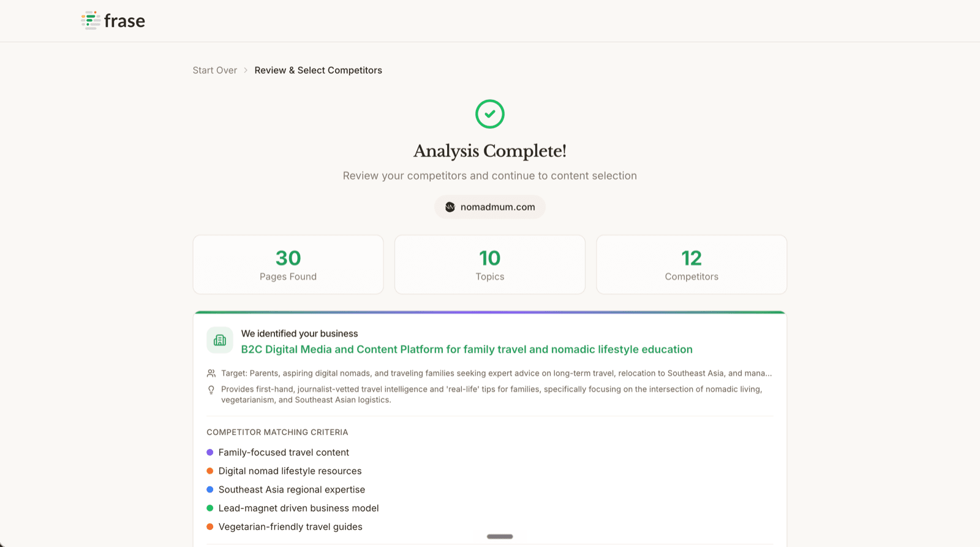Select the Southeast Asia regional expertise criterion
980x547 pixels.
pyautogui.click(x=292, y=489)
